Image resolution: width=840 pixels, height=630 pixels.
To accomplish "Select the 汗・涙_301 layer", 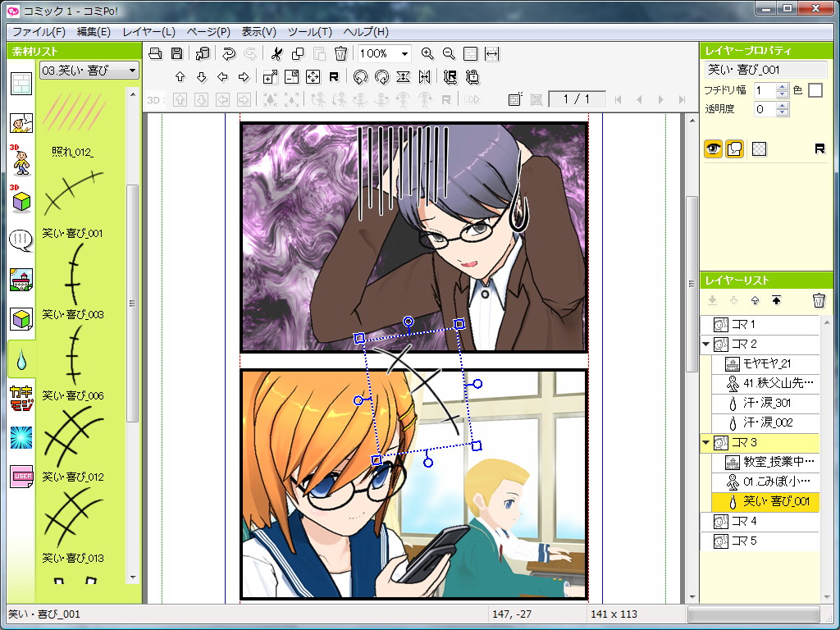I will click(x=765, y=403).
